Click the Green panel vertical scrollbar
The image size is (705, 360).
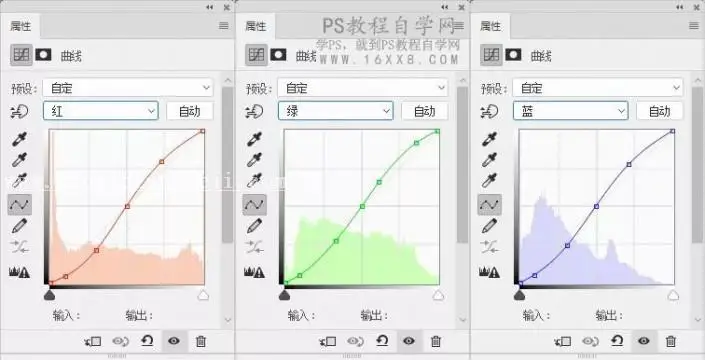pos(462,164)
